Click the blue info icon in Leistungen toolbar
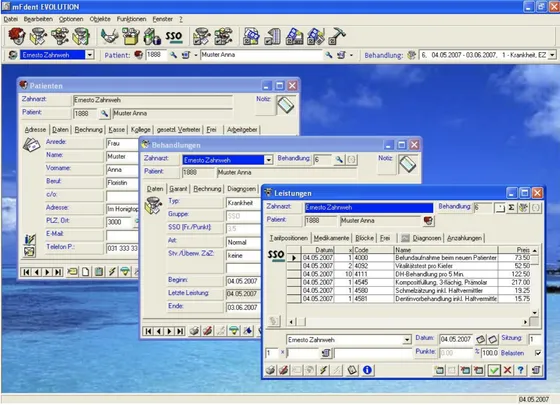560x405 pixels. pyautogui.click(x=367, y=370)
